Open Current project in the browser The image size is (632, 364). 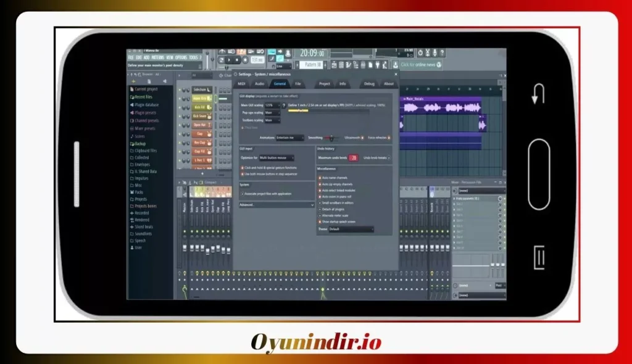click(x=144, y=89)
